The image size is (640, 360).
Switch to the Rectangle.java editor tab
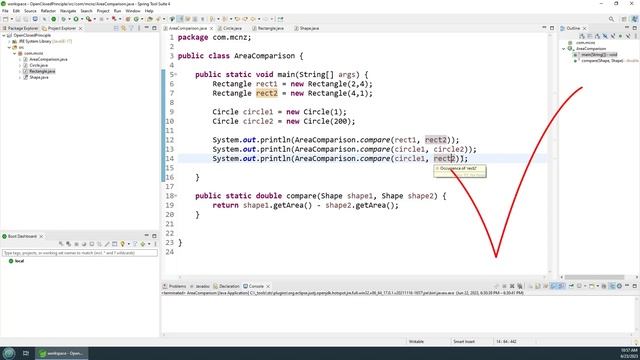click(271, 28)
